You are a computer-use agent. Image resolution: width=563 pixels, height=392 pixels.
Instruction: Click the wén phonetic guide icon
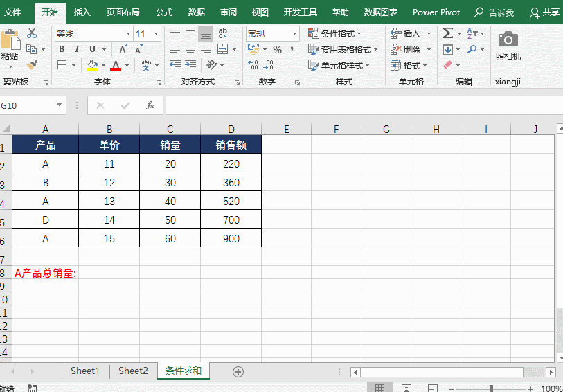[x=146, y=65]
